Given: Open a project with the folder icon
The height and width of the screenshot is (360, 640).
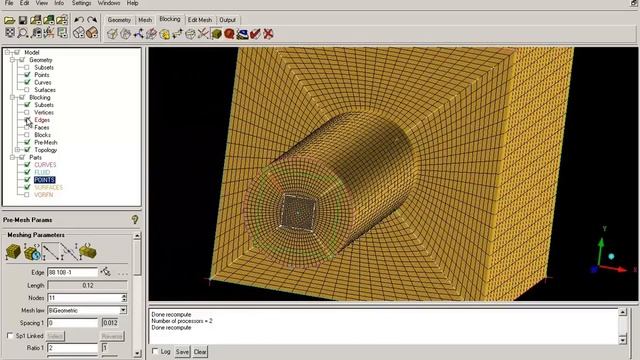Looking at the screenshot, I should click(9, 20).
